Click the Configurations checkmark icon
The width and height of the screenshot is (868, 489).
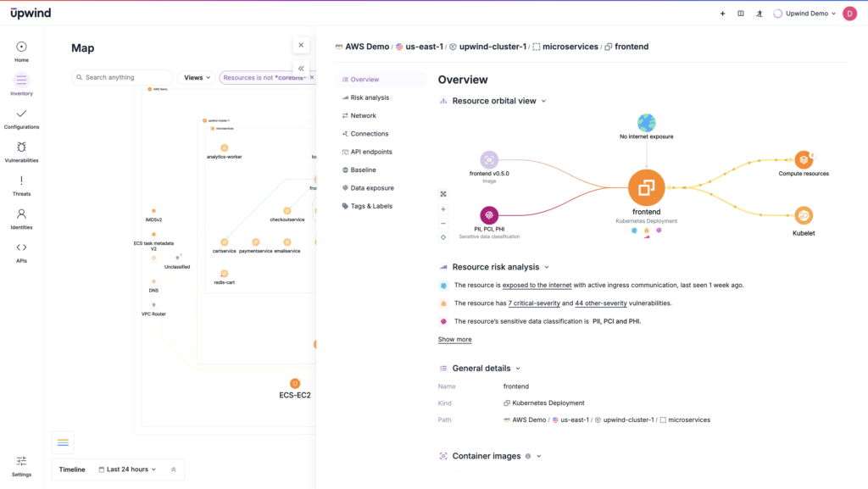click(21, 114)
